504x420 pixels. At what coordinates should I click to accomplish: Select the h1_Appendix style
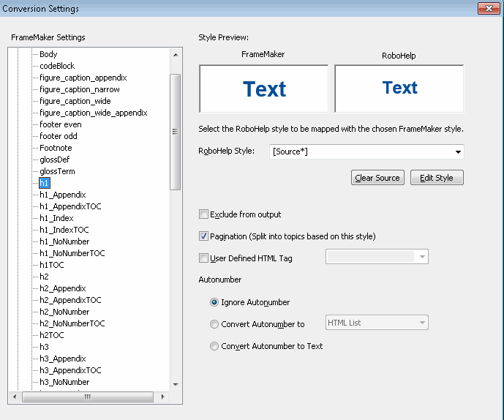tap(63, 195)
